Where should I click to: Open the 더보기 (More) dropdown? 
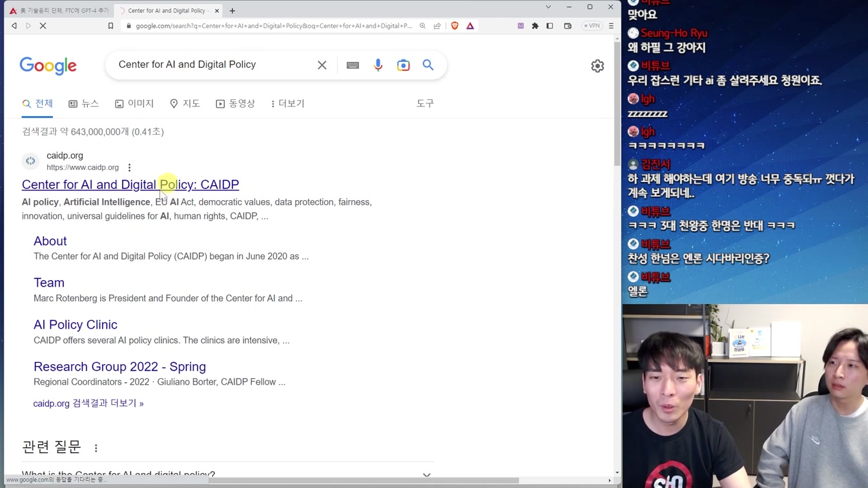click(x=287, y=103)
